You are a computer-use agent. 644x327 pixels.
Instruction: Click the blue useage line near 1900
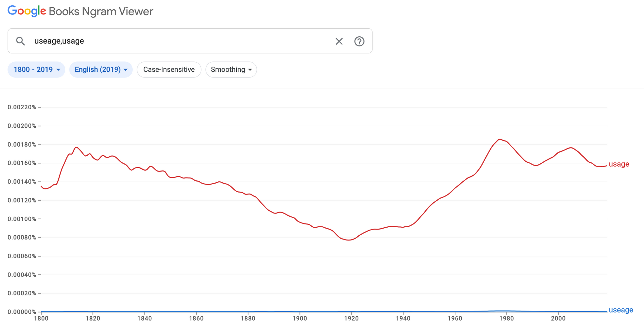click(x=300, y=312)
